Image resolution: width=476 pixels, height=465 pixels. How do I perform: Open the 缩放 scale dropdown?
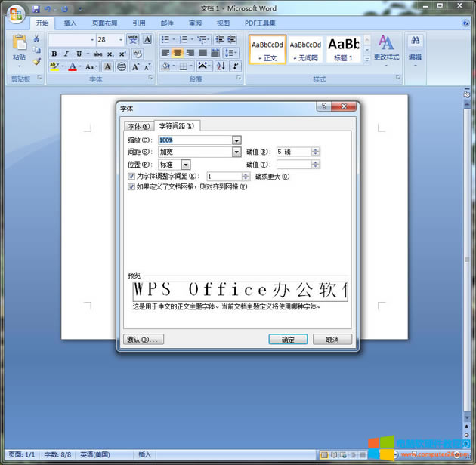pos(236,140)
